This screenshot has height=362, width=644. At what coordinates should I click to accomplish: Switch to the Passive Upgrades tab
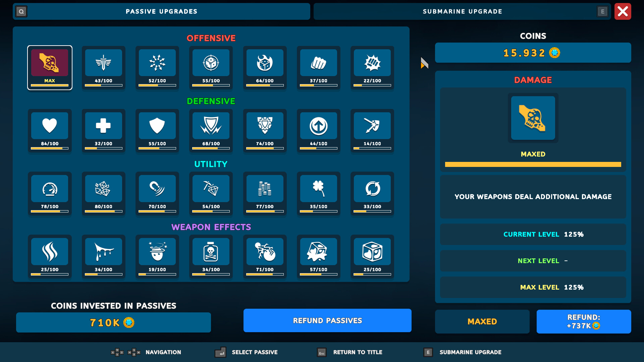tap(161, 11)
